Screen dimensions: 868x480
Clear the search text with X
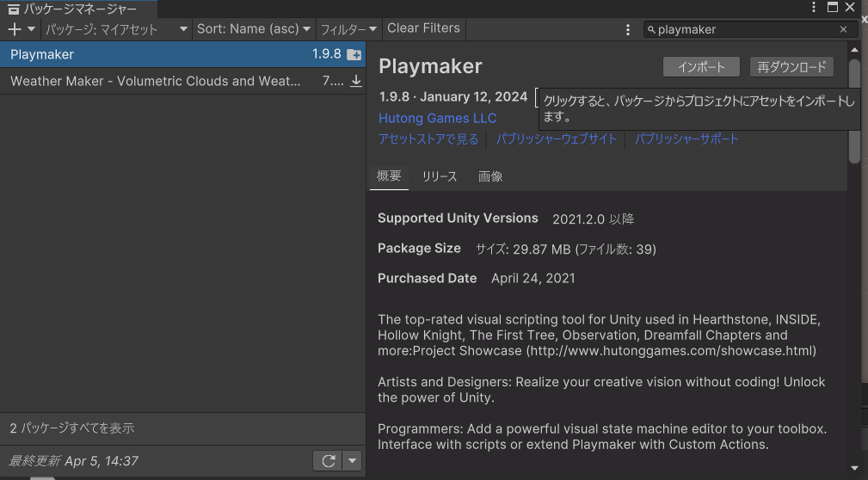click(x=843, y=29)
